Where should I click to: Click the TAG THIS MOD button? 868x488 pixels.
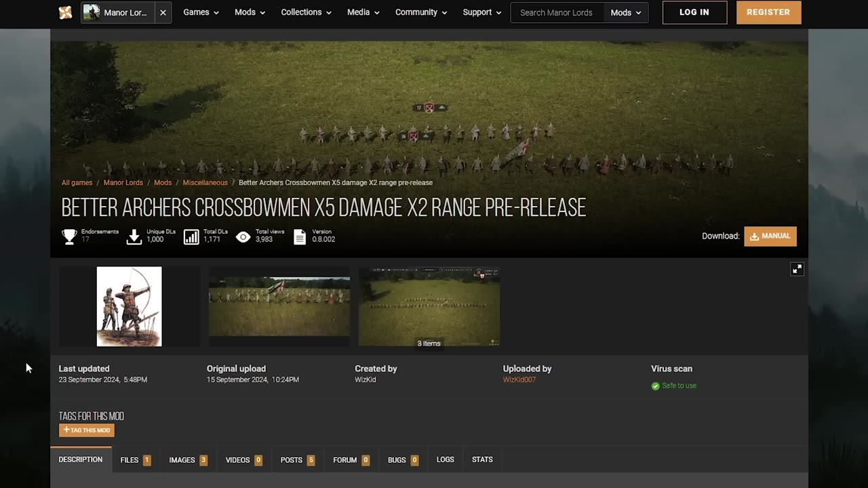coord(87,430)
